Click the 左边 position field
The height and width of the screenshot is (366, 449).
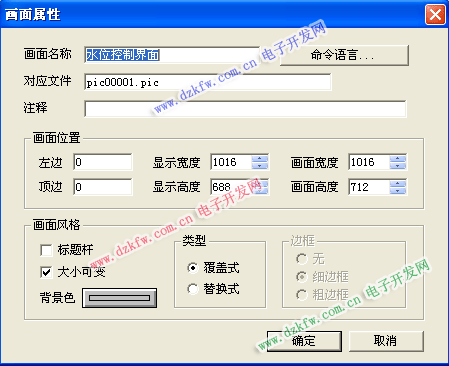coord(103,162)
